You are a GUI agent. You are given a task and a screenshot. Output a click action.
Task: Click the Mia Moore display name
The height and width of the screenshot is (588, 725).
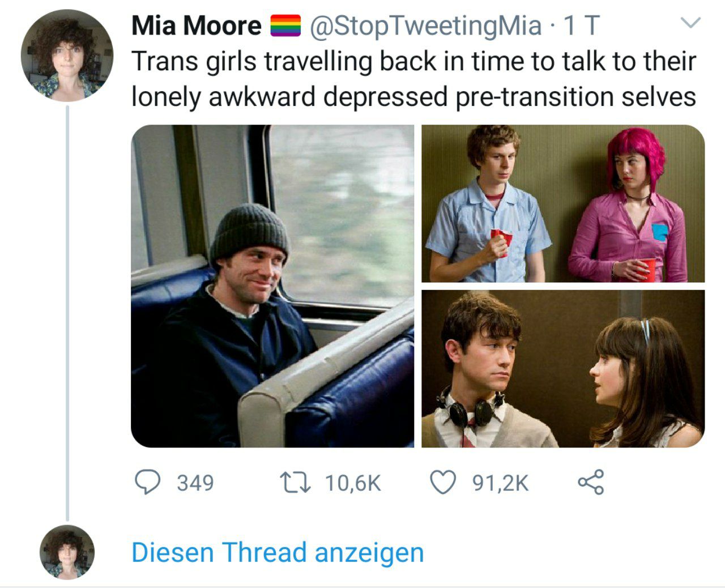(x=196, y=26)
